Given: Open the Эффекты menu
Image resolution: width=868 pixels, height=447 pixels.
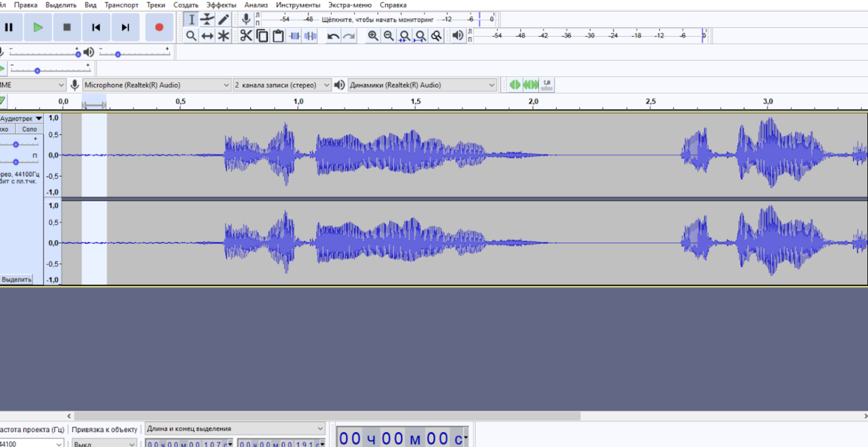Looking at the screenshot, I should [x=221, y=5].
